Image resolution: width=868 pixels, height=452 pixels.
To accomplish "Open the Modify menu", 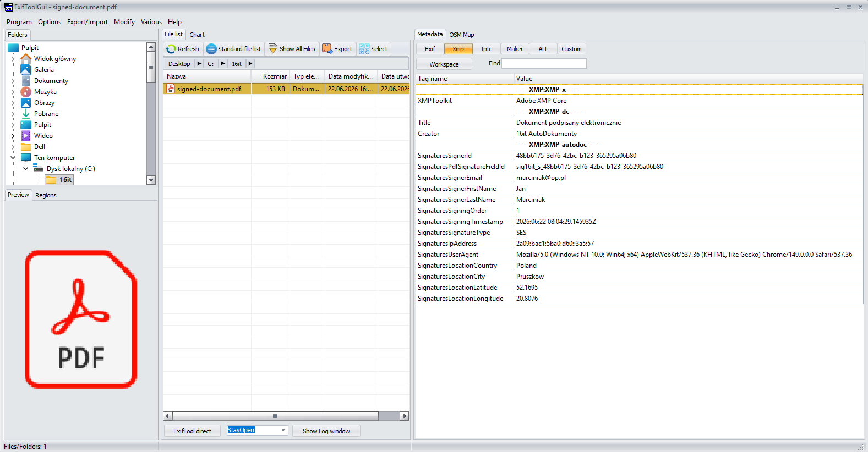I will (x=124, y=22).
